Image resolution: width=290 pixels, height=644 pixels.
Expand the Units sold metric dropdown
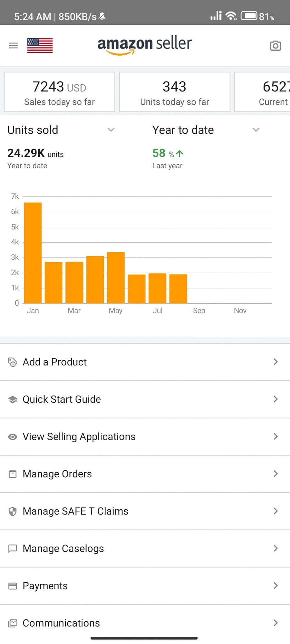111,130
